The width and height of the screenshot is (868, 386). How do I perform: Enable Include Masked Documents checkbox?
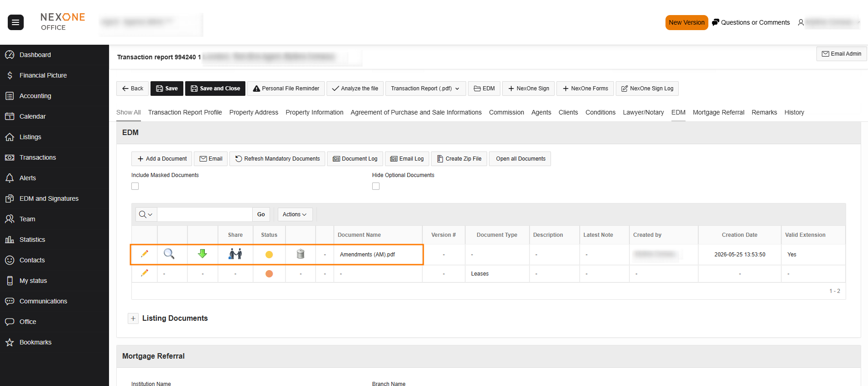coord(135,186)
